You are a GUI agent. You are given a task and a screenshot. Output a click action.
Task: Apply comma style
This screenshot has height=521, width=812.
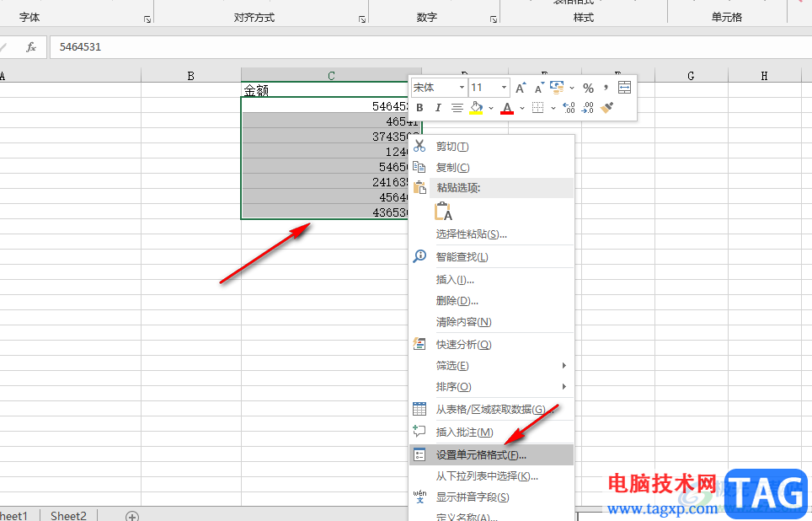pos(606,88)
